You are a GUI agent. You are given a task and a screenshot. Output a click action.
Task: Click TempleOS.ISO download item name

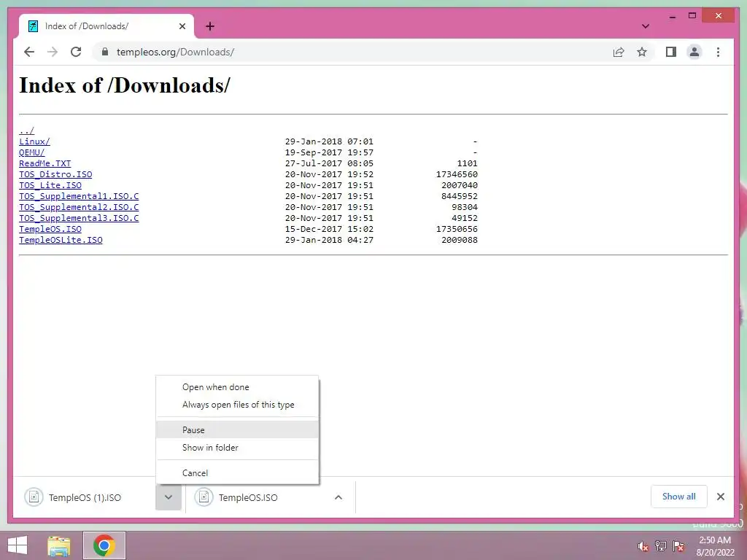pyautogui.click(x=248, y=497)
